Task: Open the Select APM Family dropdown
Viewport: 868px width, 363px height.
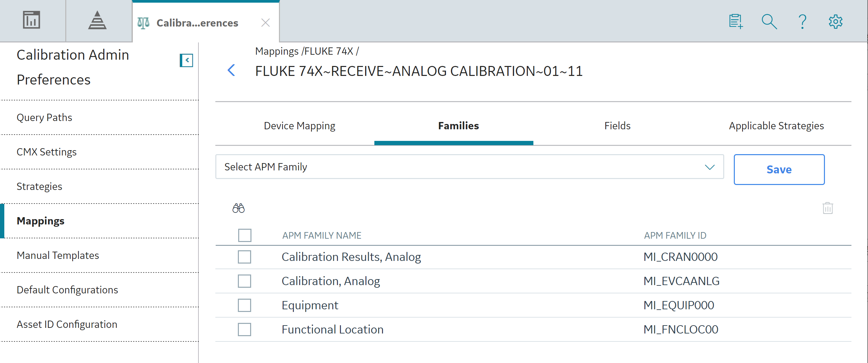Action: click(469, 167)
